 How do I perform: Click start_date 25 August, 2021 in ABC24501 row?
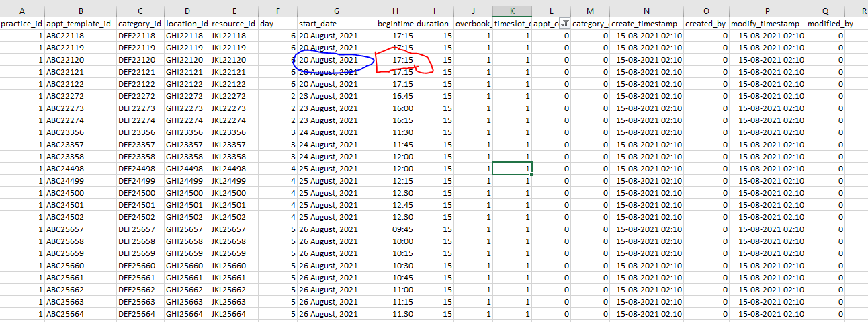[336, 205]
